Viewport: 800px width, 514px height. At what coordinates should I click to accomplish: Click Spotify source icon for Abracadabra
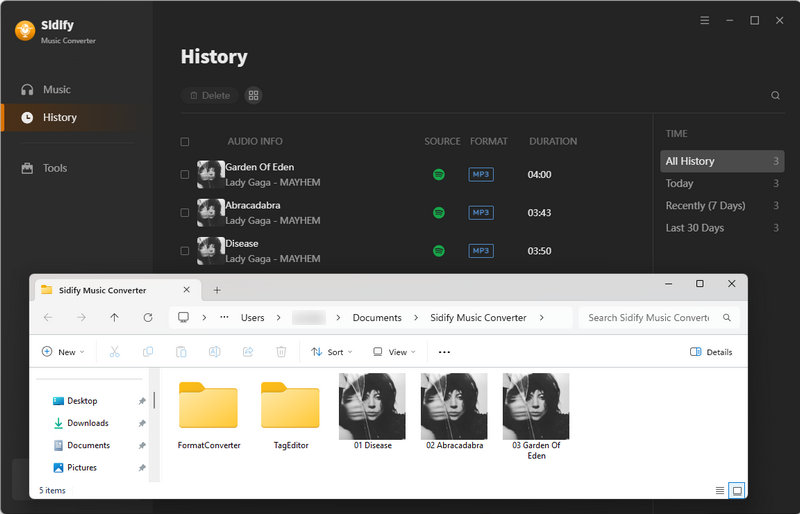click(439, 213)
